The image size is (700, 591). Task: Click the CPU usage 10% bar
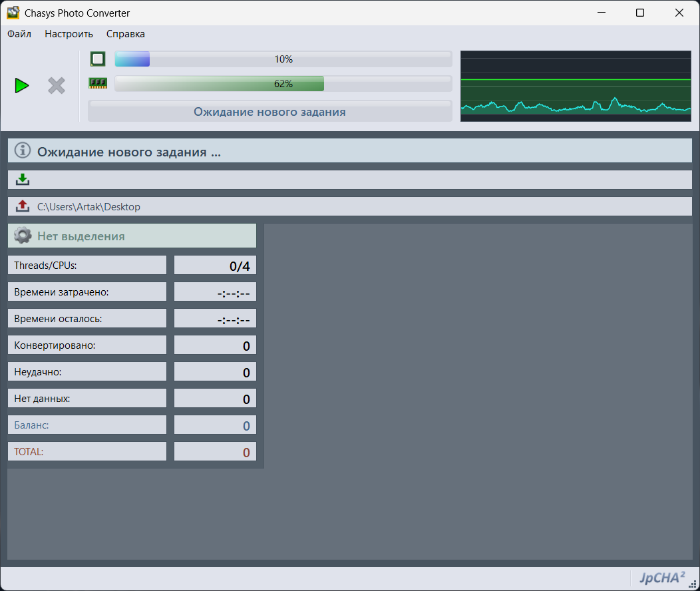point(283,59)
